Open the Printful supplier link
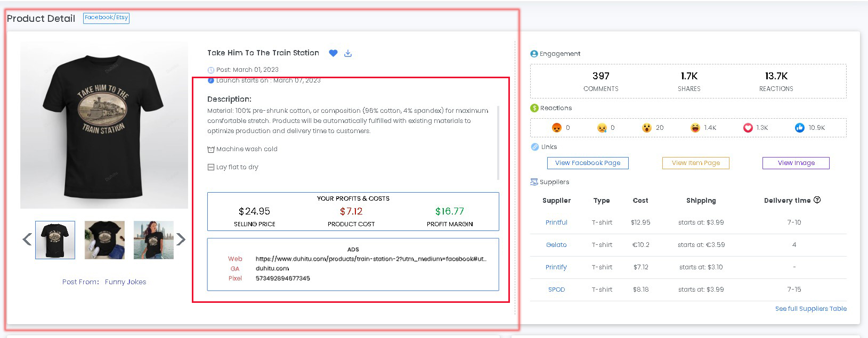This screenshot has width=868, height=338. pos(556,222)
